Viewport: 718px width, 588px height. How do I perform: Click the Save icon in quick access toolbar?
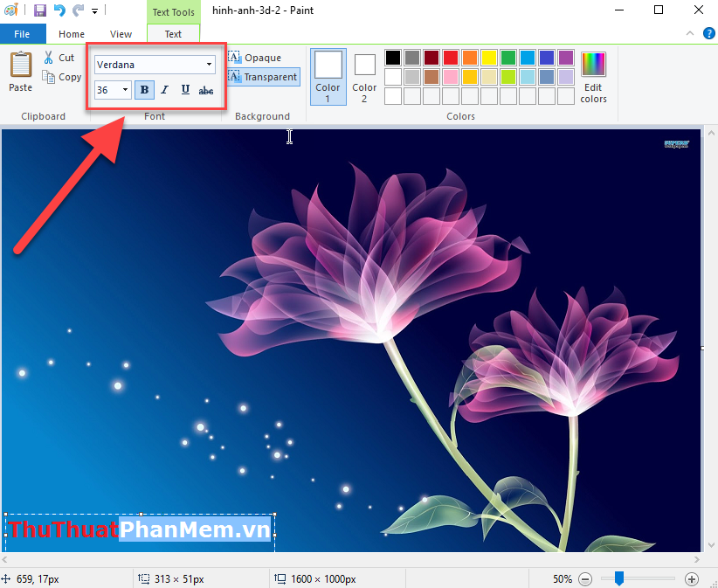coord(39,10)
